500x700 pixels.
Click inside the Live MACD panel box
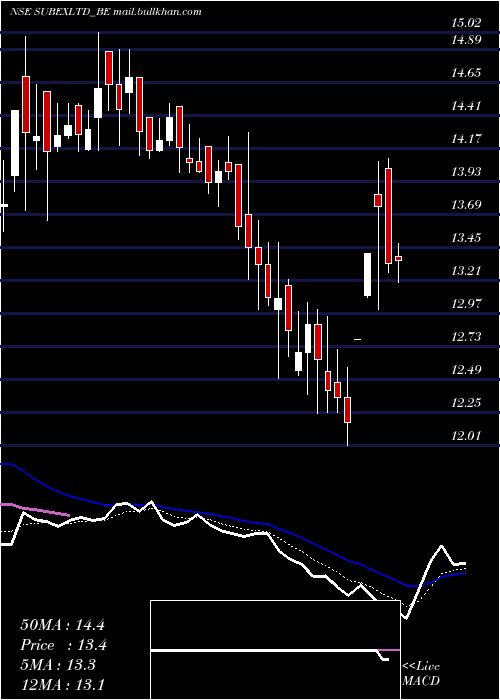click(x=275, y=650)
